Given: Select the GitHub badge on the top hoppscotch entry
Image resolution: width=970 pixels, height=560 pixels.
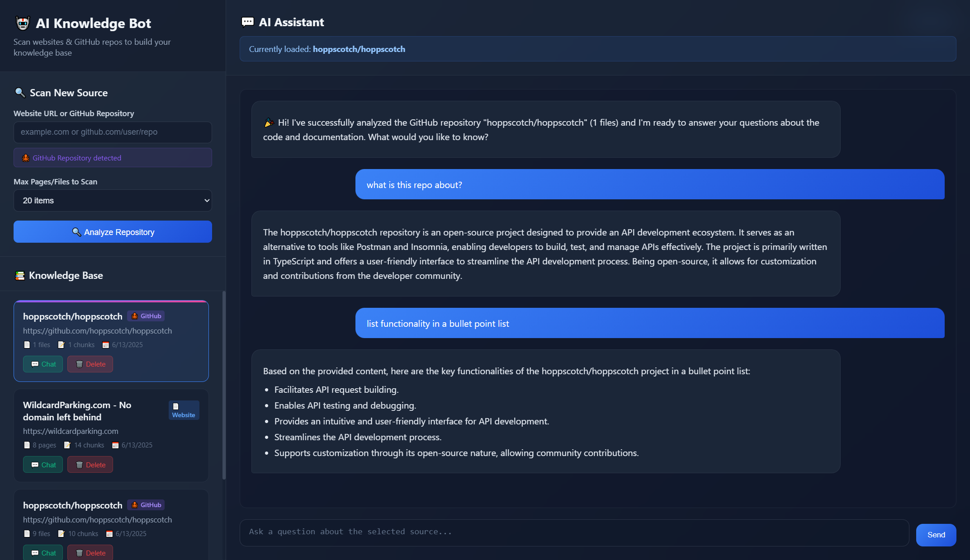Looking at the screenshot, I should (146, 316).
